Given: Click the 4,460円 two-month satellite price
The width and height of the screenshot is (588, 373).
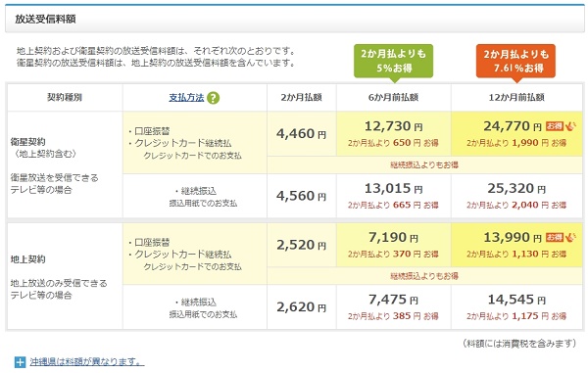Looking at the screenshot, I should click(302, 134).
